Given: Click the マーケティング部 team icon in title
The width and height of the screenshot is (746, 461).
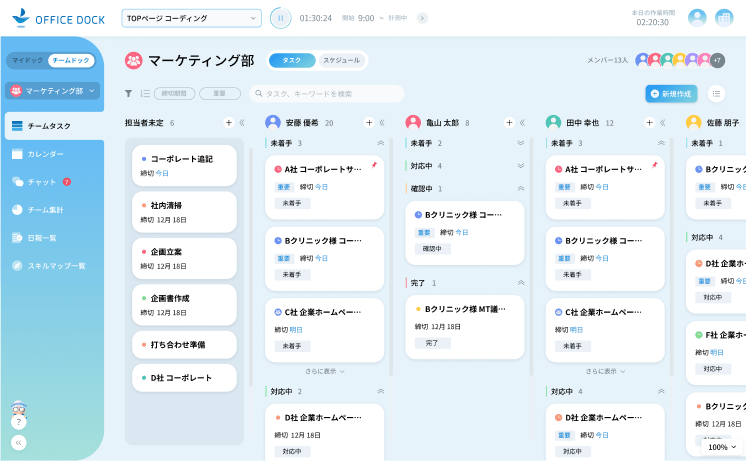Looking at the screenshot, I should (x=134, y=60).
